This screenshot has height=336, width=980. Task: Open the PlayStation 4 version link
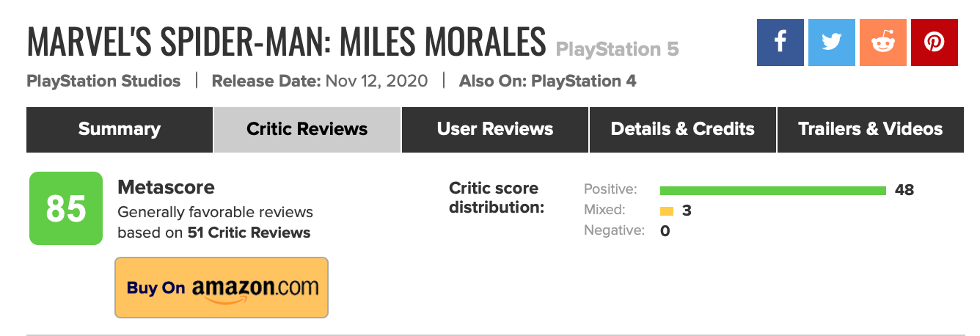pyautogui.click(x=584, y=81)
